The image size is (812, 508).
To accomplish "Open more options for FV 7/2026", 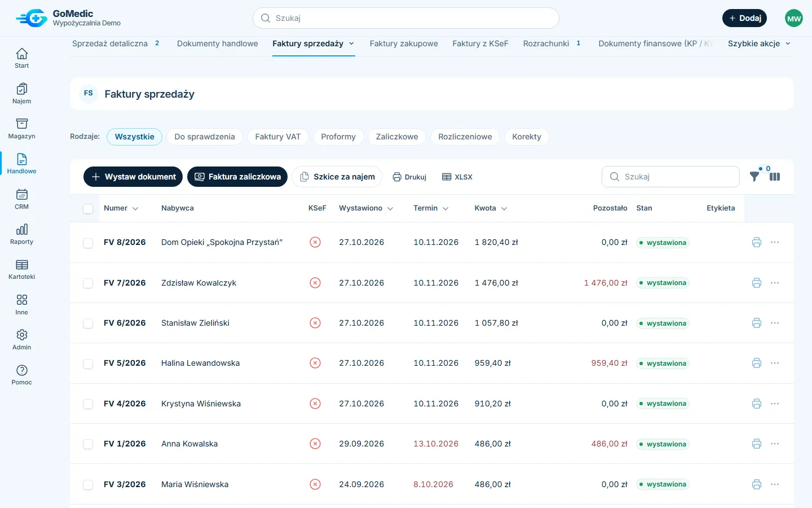I will pos(775,283).
